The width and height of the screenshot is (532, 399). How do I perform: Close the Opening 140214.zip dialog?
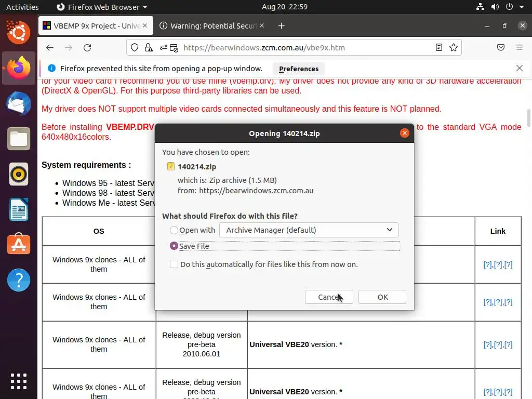pyautogui.click(x=404, y=133)
